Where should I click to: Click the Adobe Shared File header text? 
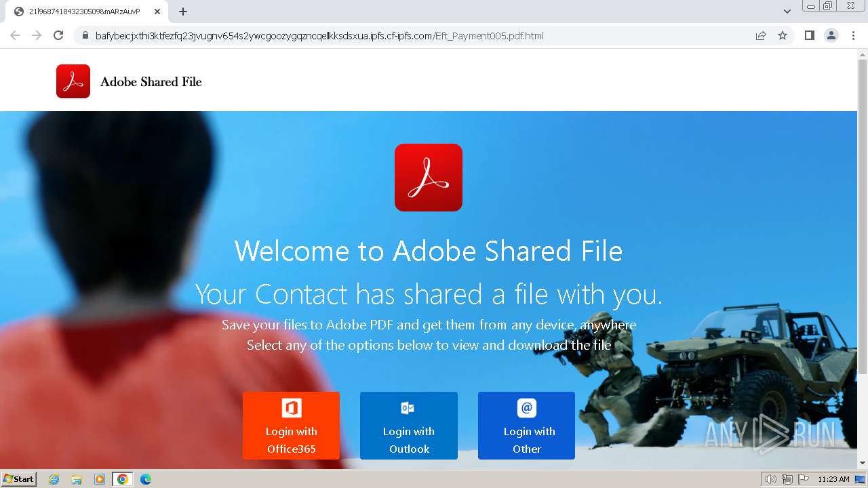tap(151, 82)
